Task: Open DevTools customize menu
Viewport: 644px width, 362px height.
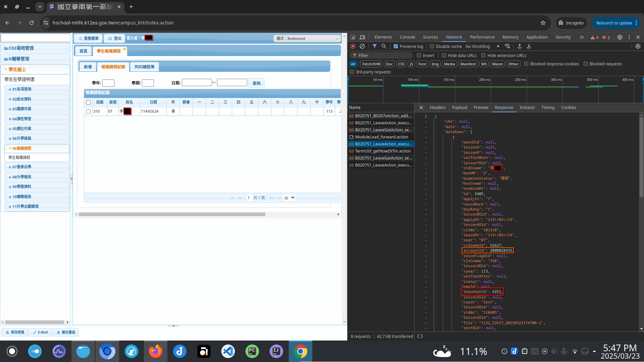Action: (629, 37)
